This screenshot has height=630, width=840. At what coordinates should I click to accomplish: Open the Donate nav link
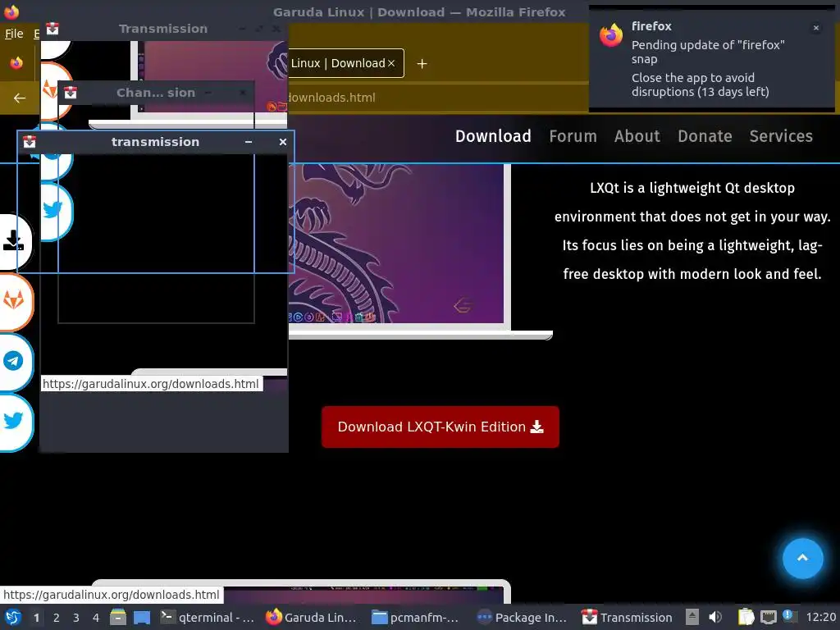[x=705, y=136]
